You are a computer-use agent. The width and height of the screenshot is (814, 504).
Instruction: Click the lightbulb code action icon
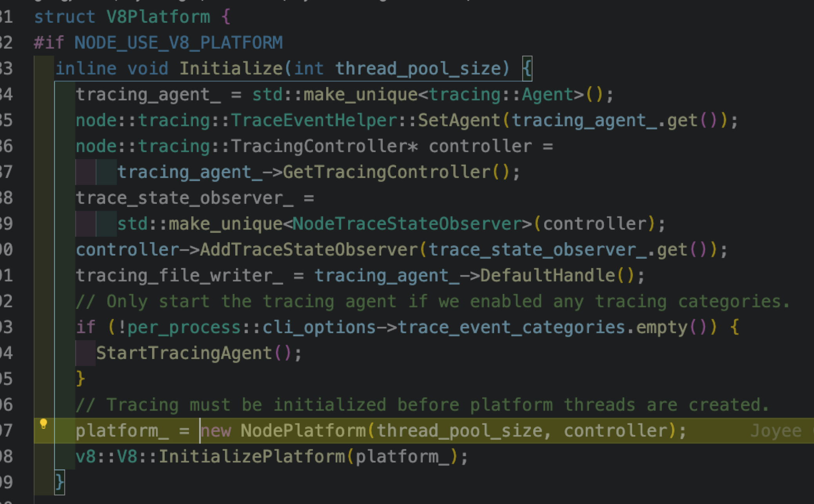coord(44,424)
